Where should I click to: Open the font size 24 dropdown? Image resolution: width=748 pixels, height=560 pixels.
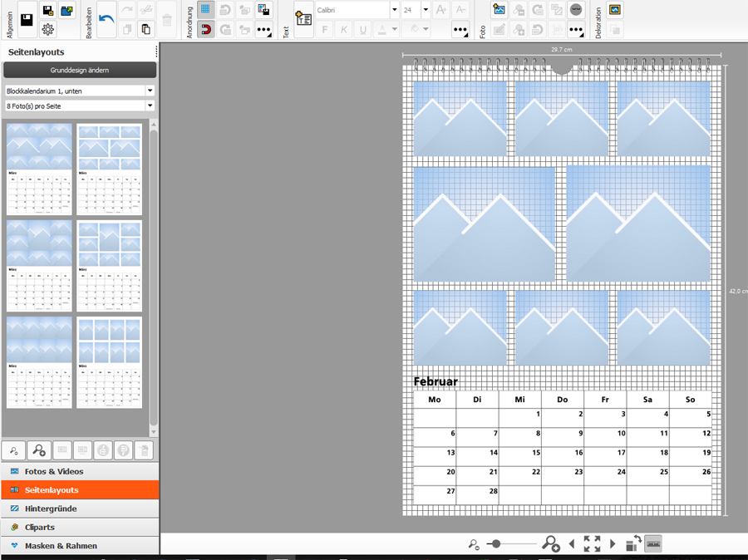pos(426,9)
